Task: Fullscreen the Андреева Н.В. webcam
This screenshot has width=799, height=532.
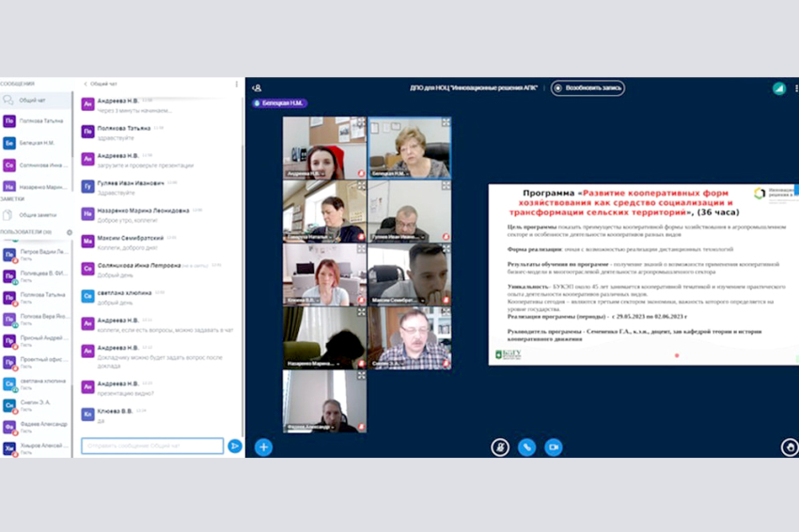Action: tap(361, 122)
